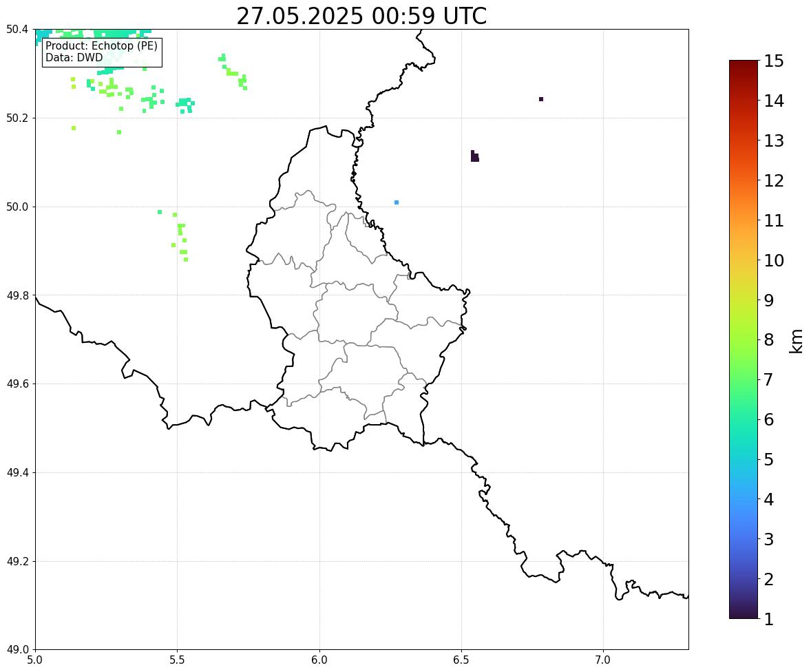Click the colorbar tick label 5
Viewport: 811px width, 672px height.
click(x=769, y=459)
